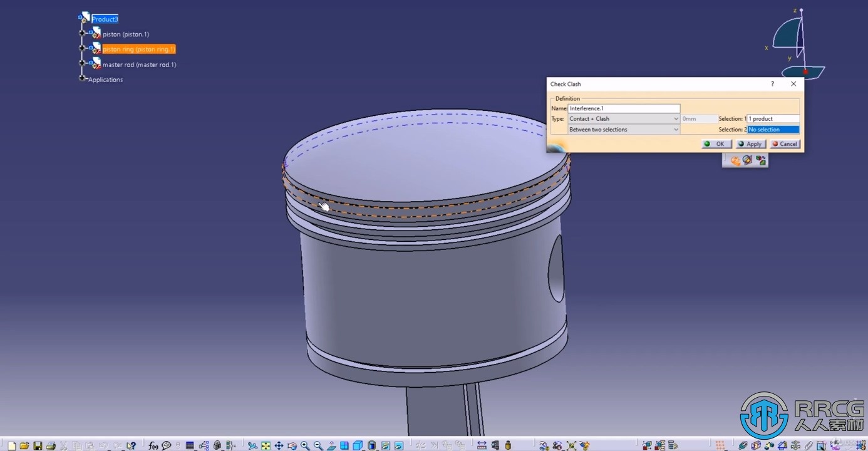The height and width of the screenshot is (451, 868).
Task: Expand the piston ring (piston ring.1) node
Action: [82, 48]
